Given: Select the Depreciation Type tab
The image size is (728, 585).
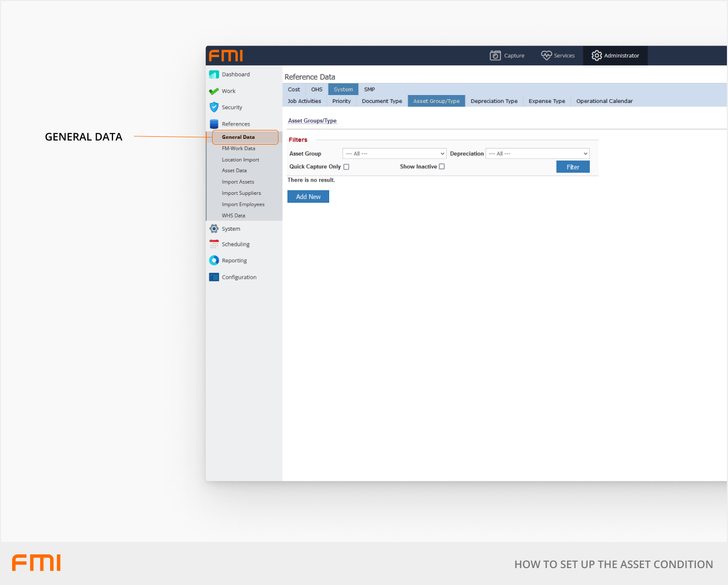Looking at the screenshot, I should tap(494, 101).
